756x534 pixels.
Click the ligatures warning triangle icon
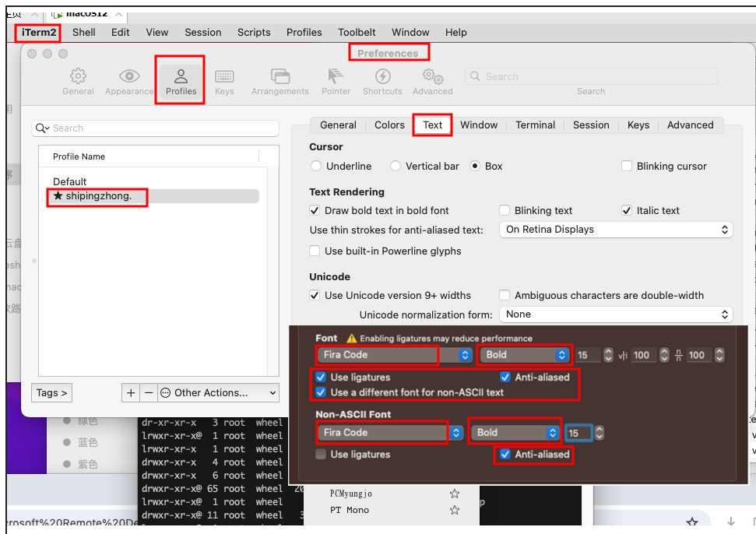tap(351, 339)
